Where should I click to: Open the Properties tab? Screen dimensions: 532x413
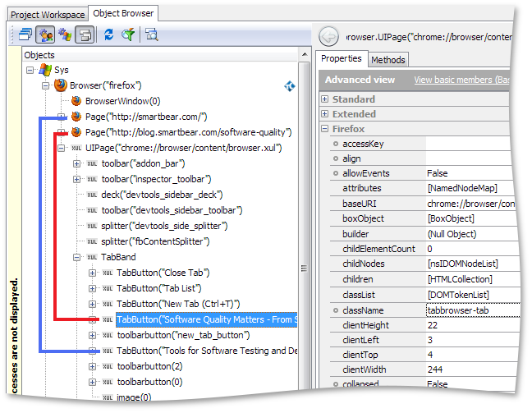click(342, 59)
